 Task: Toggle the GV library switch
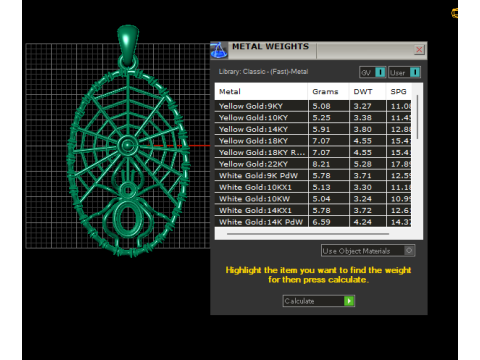pos(372,72)
